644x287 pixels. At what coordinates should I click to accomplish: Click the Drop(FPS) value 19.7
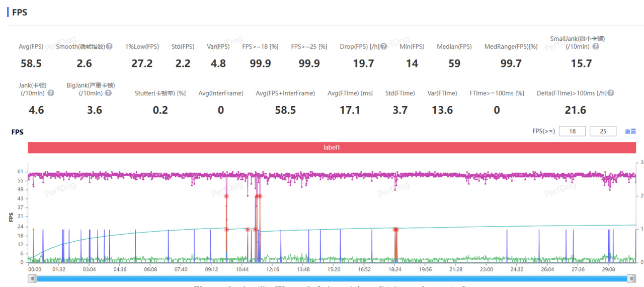(x=364, y=63)
